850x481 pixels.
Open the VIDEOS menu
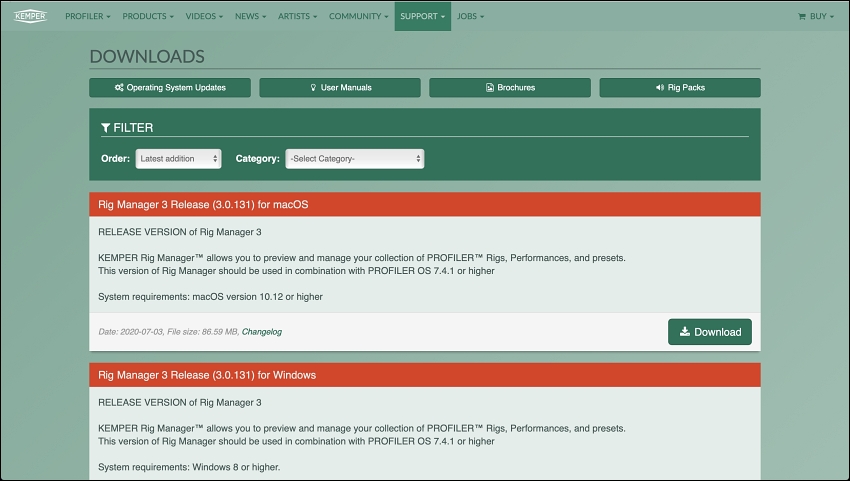[x=204, y=16]
